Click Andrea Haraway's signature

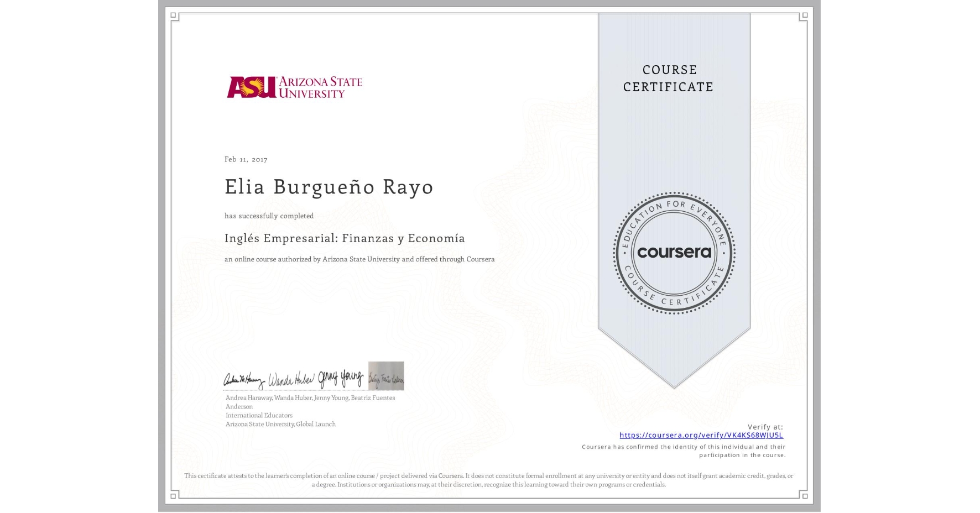point(244,380)
